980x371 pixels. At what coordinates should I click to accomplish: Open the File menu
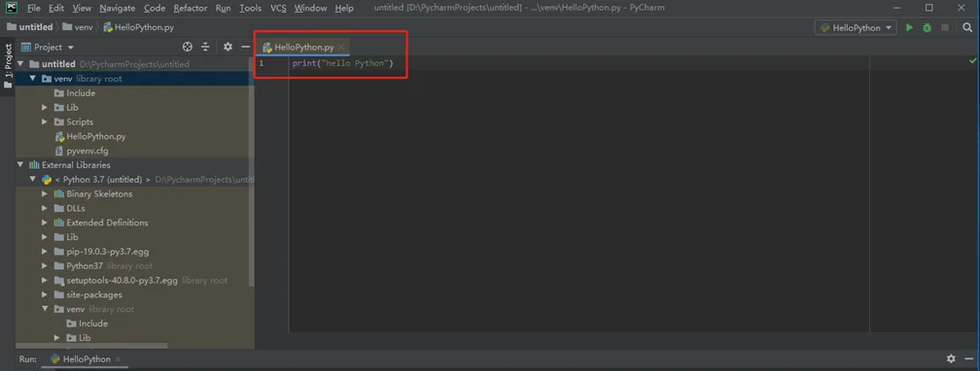click(34, 8)
